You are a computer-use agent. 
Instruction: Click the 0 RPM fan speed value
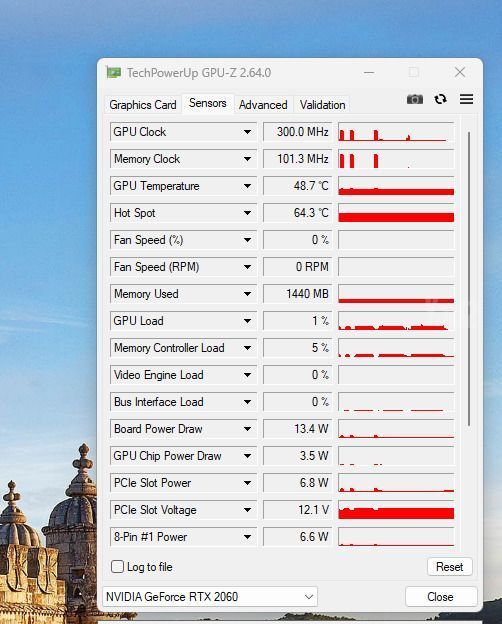(297, 267)
